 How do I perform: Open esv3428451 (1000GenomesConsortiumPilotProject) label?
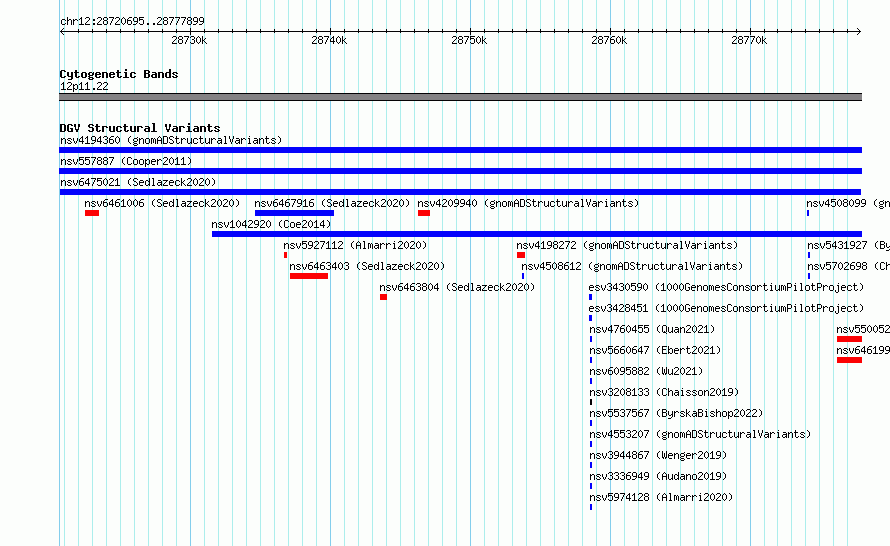pyautogui.click(x=726, y=308)
